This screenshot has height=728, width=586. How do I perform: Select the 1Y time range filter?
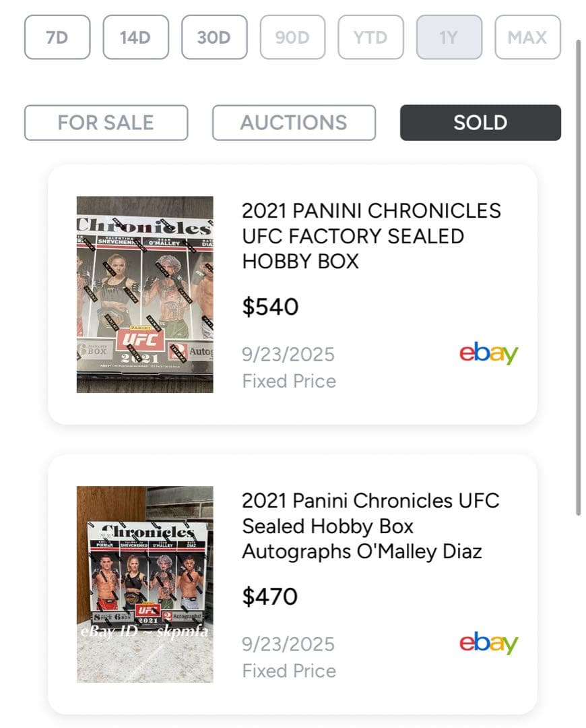tap(449, 38)
